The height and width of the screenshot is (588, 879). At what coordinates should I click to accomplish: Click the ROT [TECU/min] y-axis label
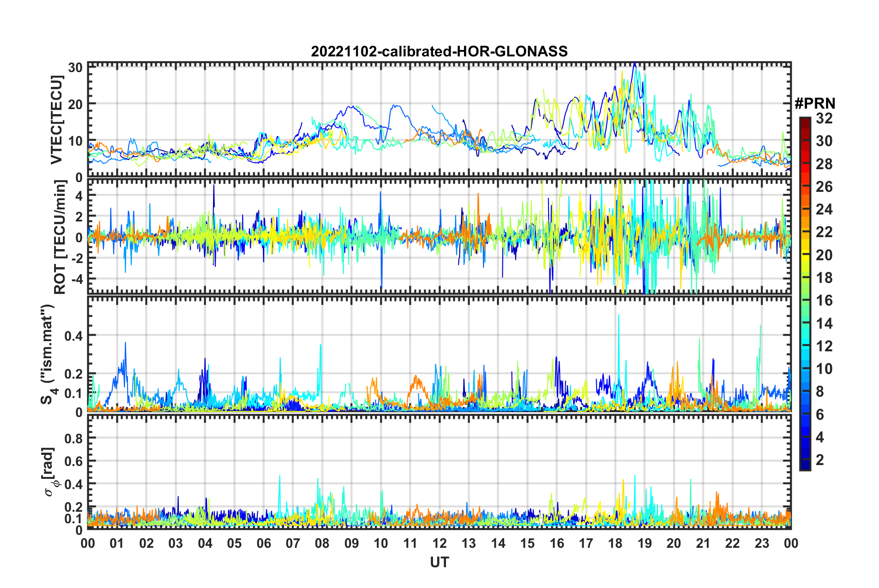(x=60, y=237)
